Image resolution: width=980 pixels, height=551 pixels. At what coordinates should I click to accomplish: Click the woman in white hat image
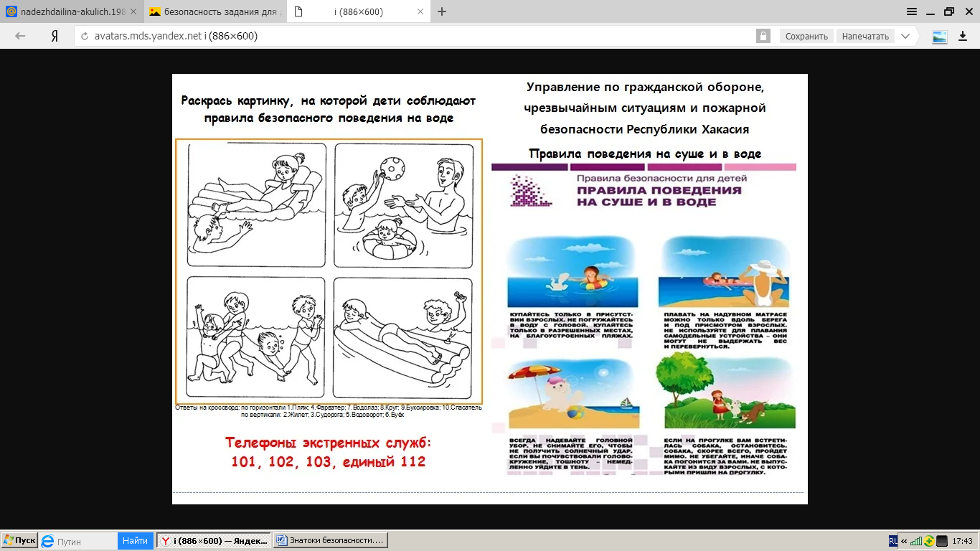[x=725, y=272]
